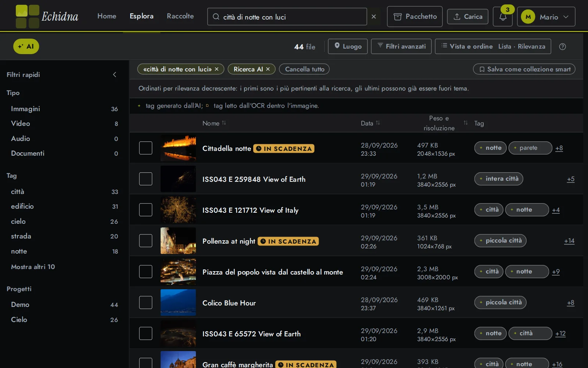Open the Echidna logo home
588x368 pixels.
tap(47, 17)
